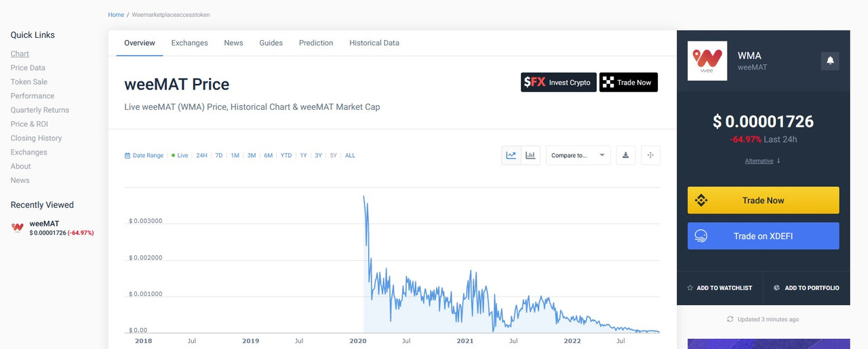Open Performance quick link
This screenshot has width=868, height=349.
[x=33, y=96]
